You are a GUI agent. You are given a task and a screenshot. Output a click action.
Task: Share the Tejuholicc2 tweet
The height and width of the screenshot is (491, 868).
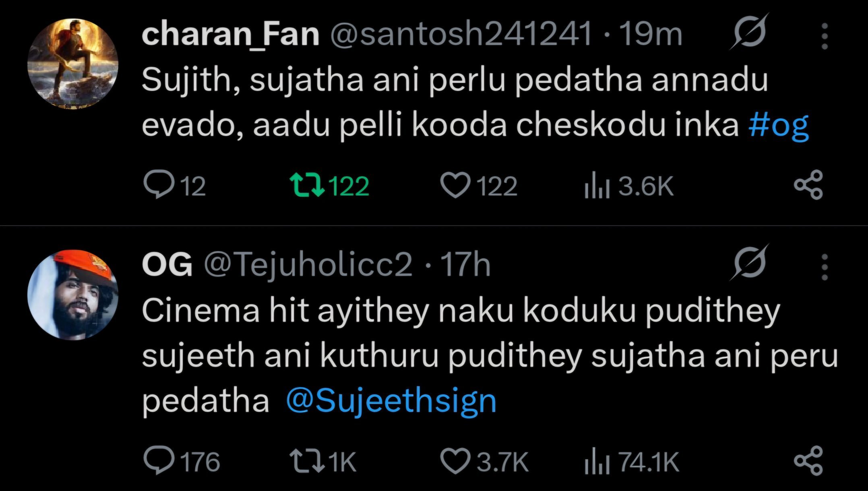808,460
